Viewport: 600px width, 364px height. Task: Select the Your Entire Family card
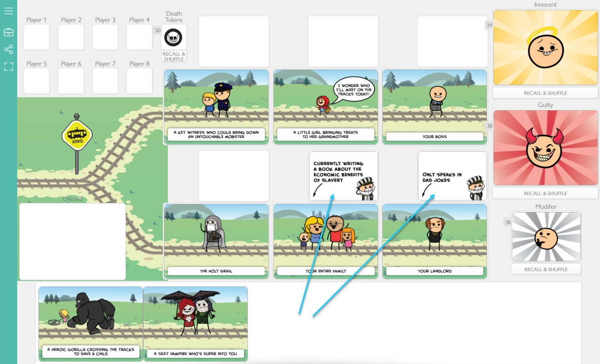click(x=325, y=241)
